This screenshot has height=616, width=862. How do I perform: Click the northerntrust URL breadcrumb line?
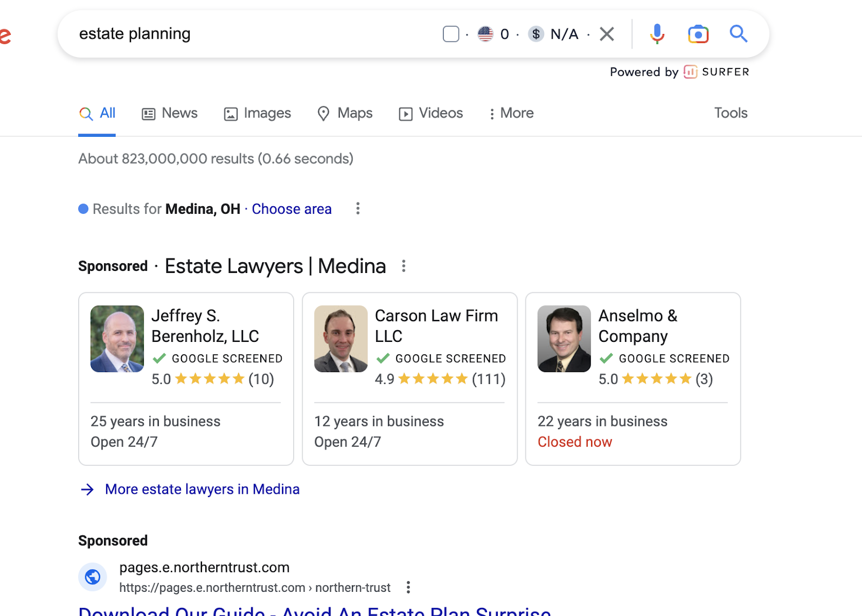click(255, 587)
